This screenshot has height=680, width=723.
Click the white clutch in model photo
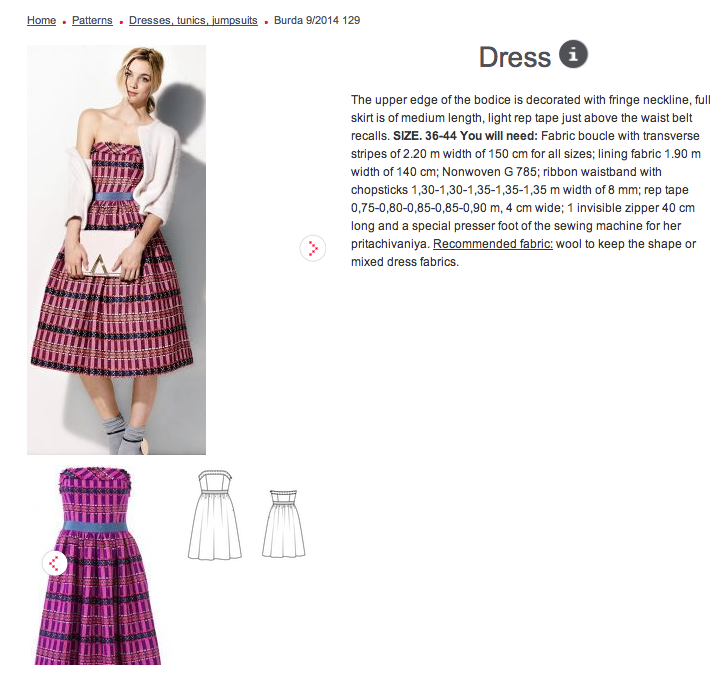(108, 254)
